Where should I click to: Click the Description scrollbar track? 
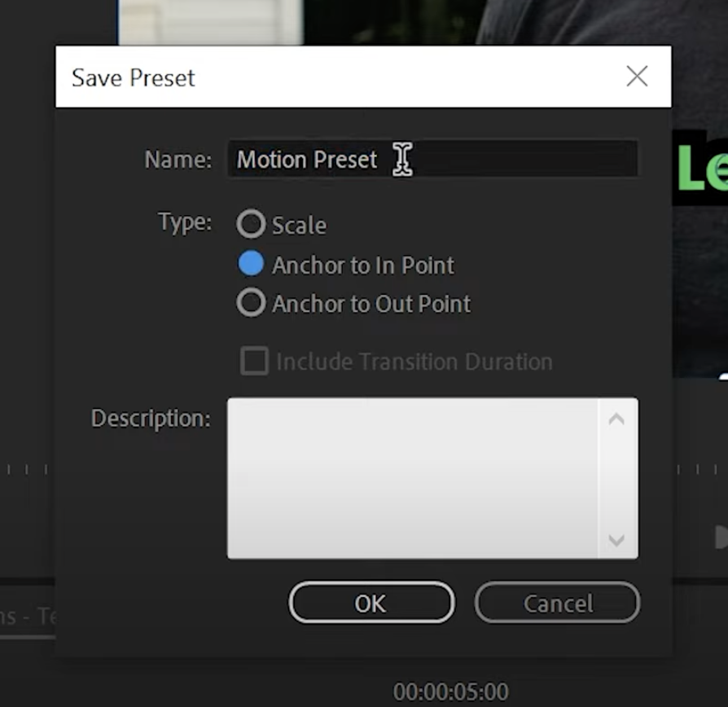pyautogui.click(x=617, y=478)
